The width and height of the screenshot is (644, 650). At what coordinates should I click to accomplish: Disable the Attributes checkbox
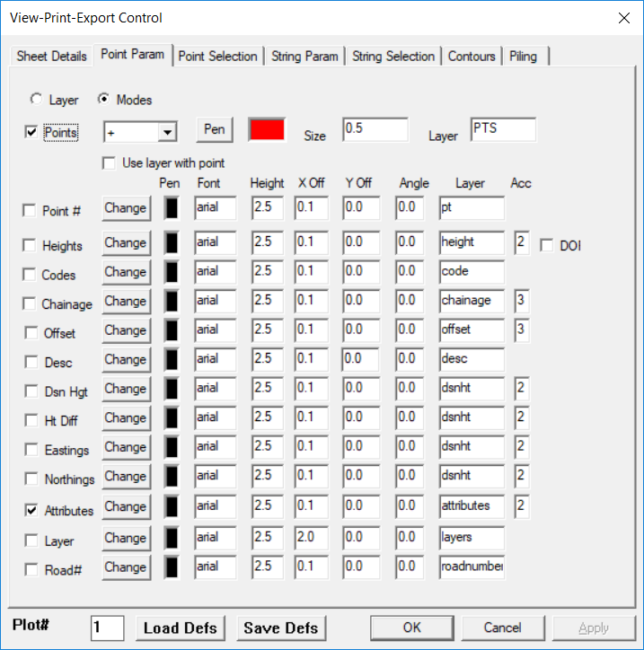click(x=31, y=510)
